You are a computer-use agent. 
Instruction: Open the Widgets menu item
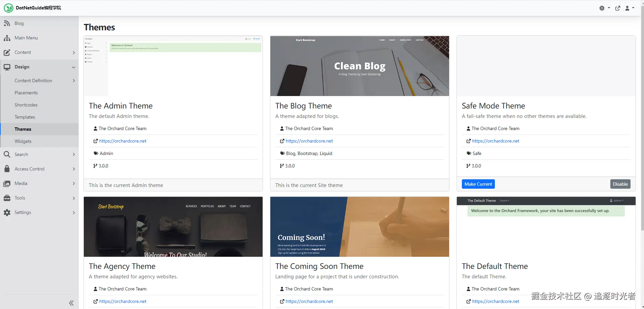tap(23, 141)
